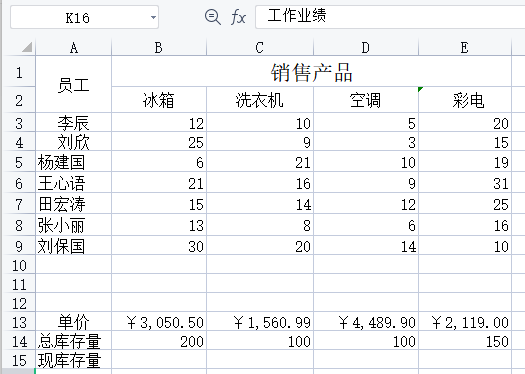Select row 10 header
The width and height of the screenshot is (525, 374).
click(x=19, y=264)
